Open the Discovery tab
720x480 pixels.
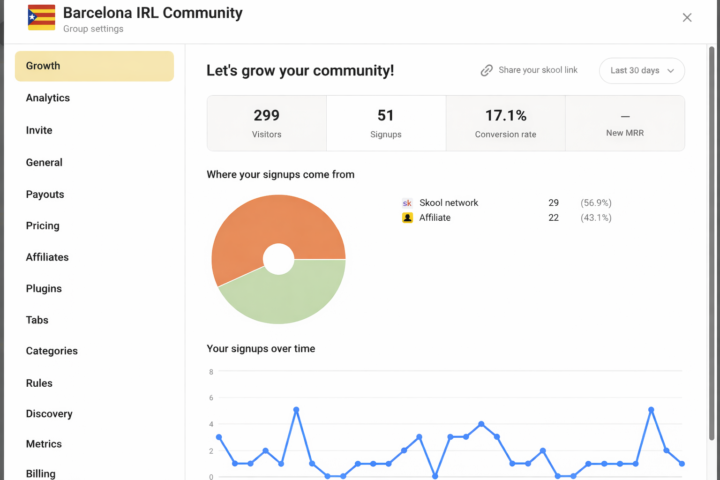coord(49,414)
